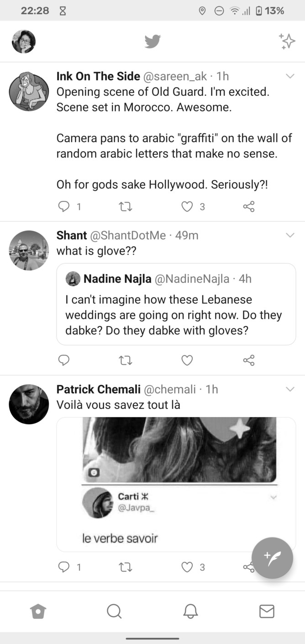Like the Ink On The Side tweet

coord(187,207)
